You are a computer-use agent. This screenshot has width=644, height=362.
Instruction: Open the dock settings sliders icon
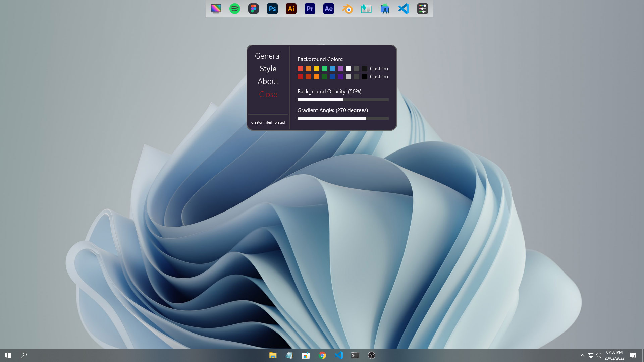(x=423, y=9)
